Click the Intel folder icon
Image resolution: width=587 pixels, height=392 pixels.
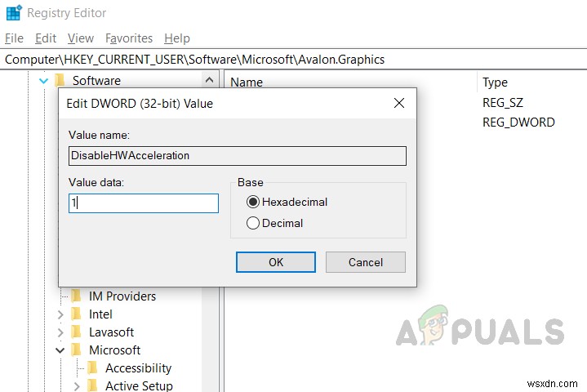pos(77,314)
